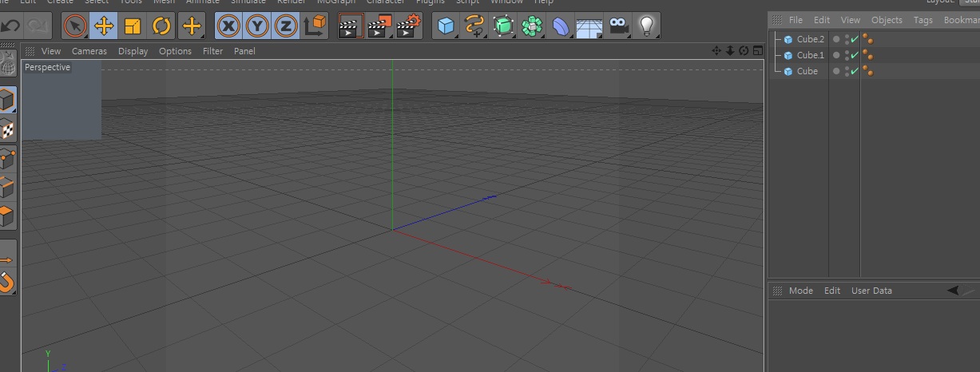Open the recent tools cross icon
Image resolution: width=980 pixels, height=372 pixels.
click(x=192, y=26)
